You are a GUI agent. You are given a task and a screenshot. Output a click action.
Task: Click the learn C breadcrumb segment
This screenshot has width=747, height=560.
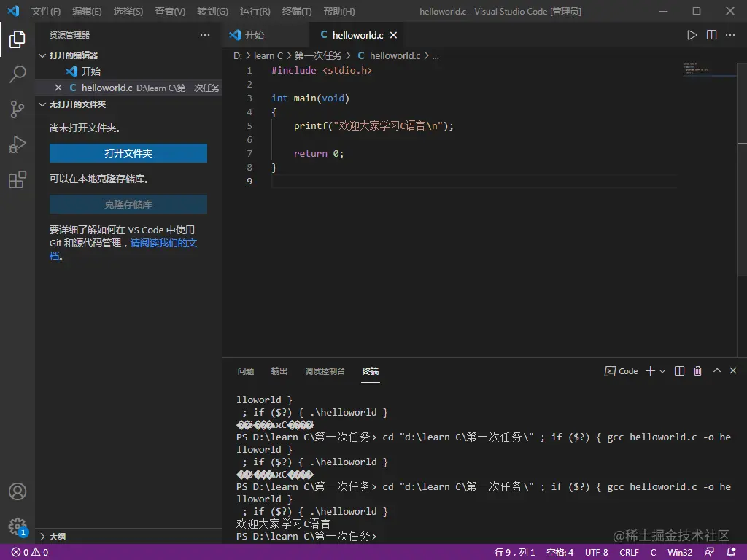click(268, 55)
